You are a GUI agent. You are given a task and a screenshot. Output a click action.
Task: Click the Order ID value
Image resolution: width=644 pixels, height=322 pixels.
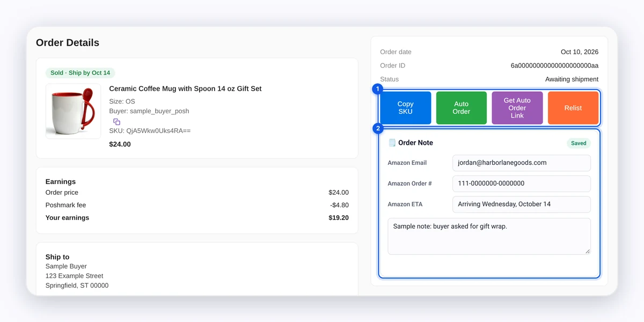554,65
